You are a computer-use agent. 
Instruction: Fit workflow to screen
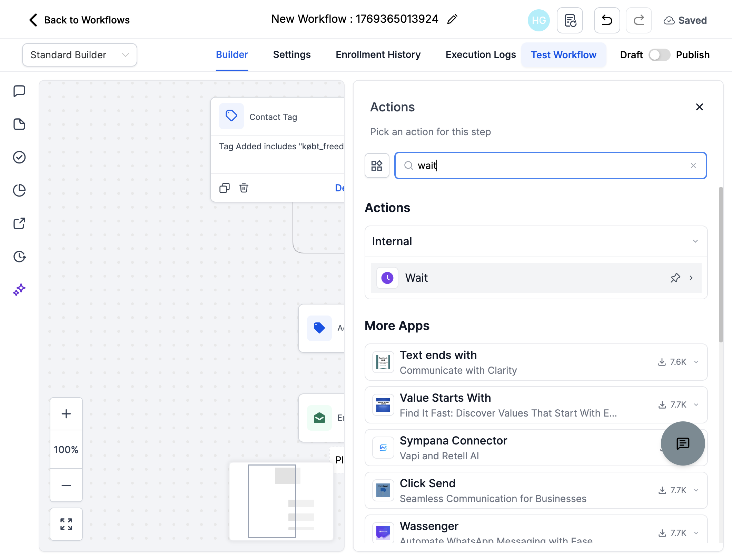pyautogui.click(x=66, y=524)
